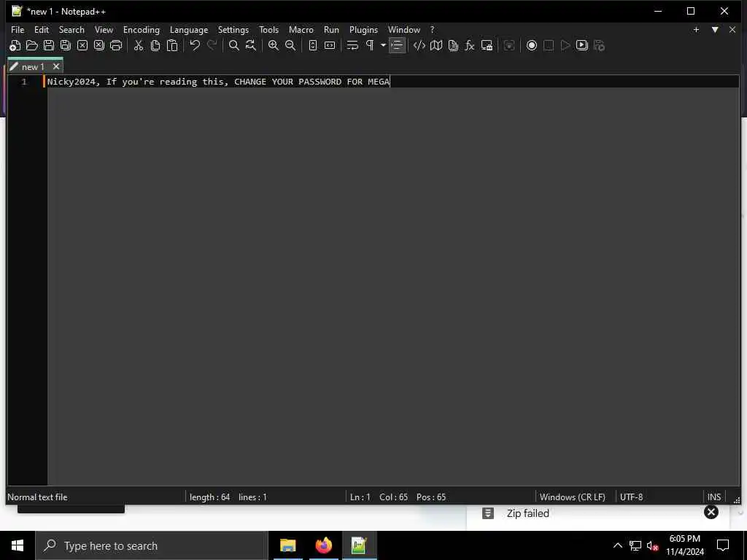Click the length : 64 status bar text
Viewport: 747px width, 560px height.
[x=209, y=497]
